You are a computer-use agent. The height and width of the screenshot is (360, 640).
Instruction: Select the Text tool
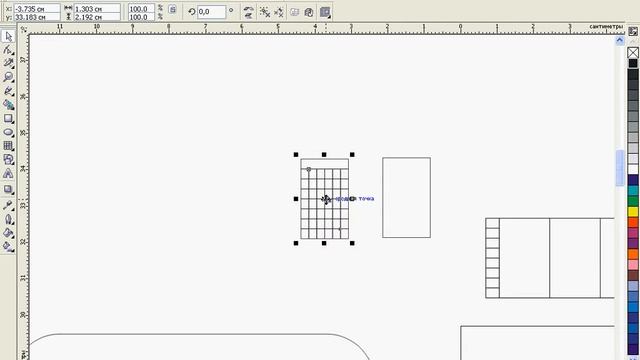(x=8, y=174)
